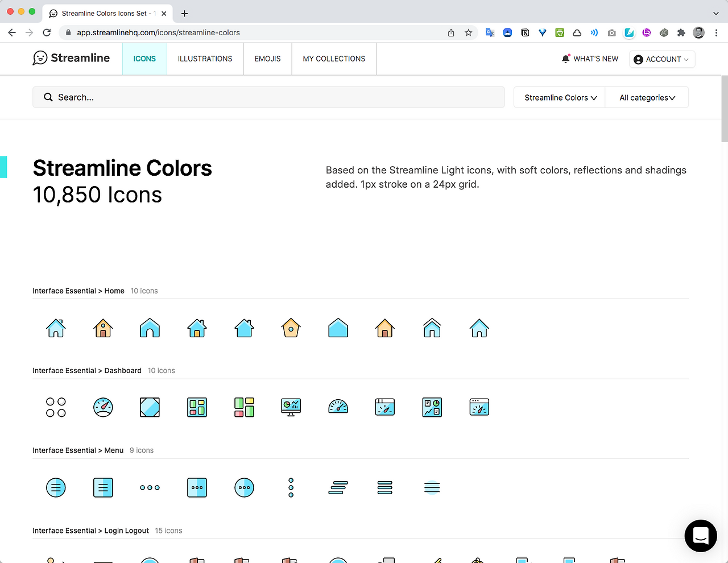Expand the All categories dropdown
The width and height of the screenshot is (728, 563).
(x=647, y=97)
